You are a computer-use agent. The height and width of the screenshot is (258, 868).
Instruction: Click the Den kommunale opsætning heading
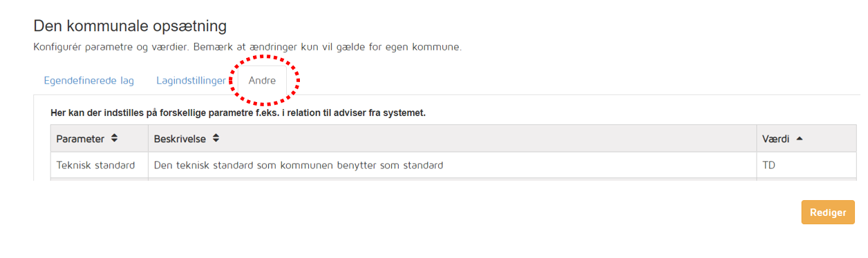tap(130, 27)
